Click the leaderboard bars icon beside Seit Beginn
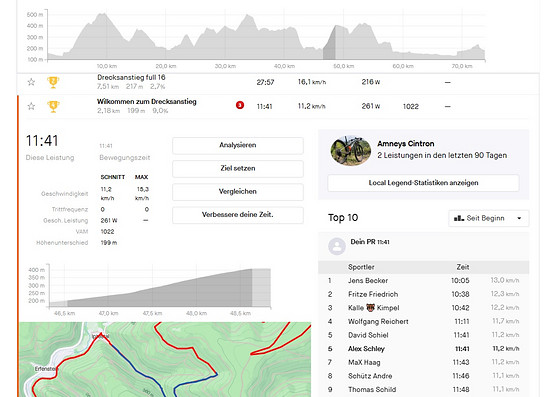The height and width of the screenshot is (397, 550). [459, 218]
